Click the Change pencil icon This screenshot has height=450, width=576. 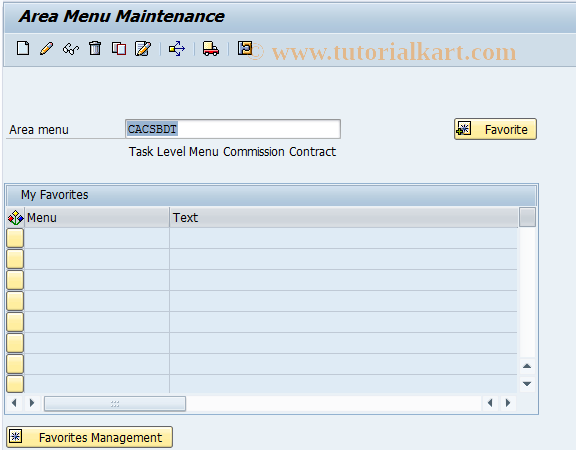tap(46, 48)
